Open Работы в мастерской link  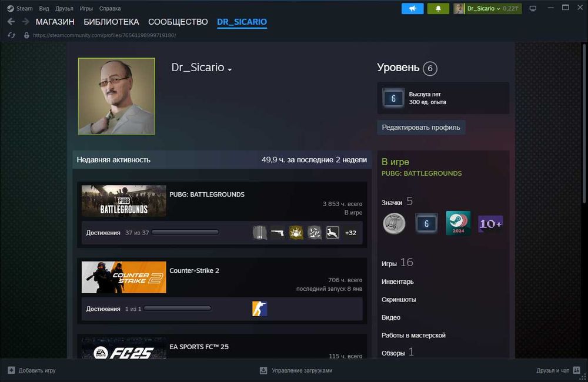413,335
